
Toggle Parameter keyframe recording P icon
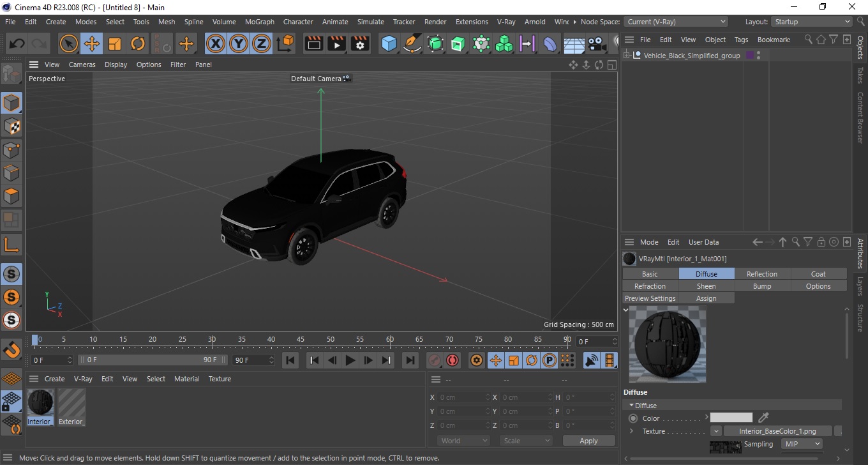tap(549, 360)
